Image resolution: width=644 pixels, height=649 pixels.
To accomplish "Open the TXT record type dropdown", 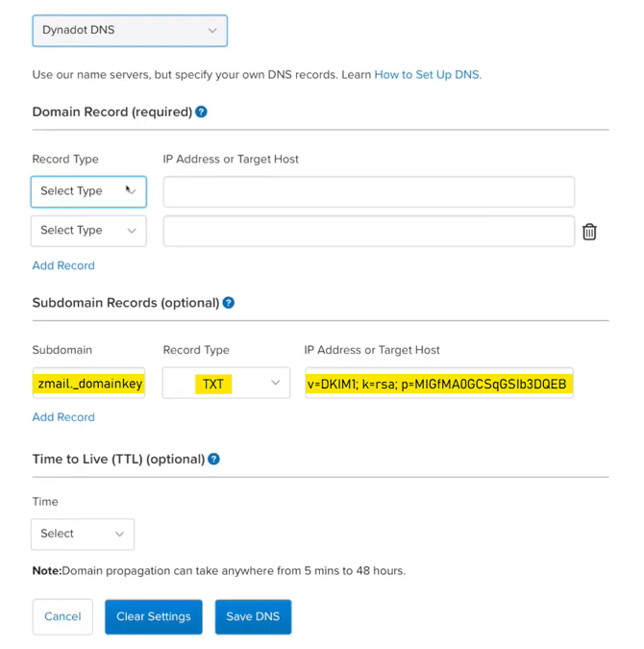I will click(x=226, y=383).
